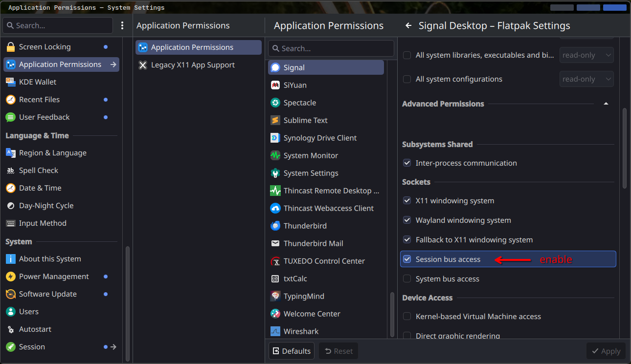Click the Defaults button
631x364 pixels.
(292, 351)
